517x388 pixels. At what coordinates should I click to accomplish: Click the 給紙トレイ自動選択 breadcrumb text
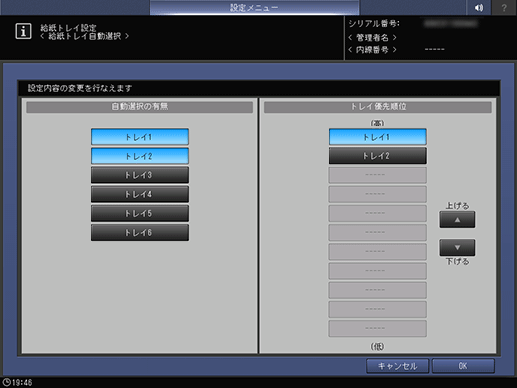(x=85, y=36)
